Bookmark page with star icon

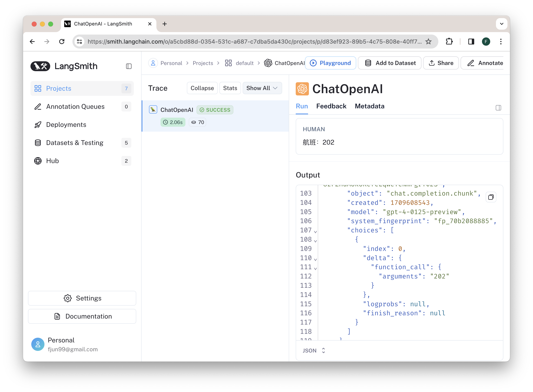[428, 42]
